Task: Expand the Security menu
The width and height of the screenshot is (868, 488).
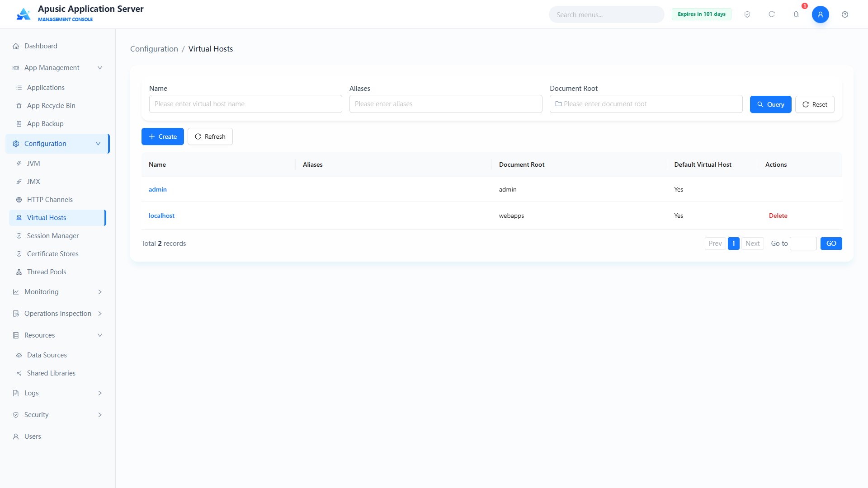Action: [x=100, y=415]
